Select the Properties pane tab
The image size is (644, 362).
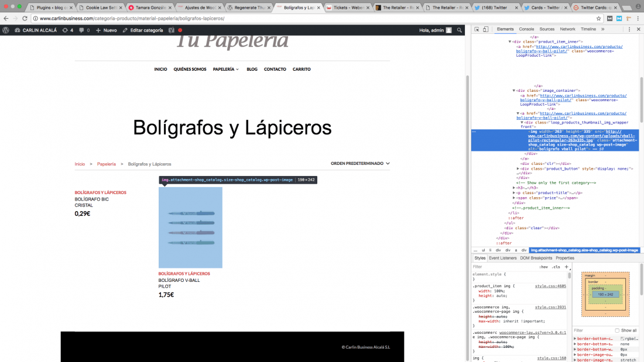click(565, 258)
